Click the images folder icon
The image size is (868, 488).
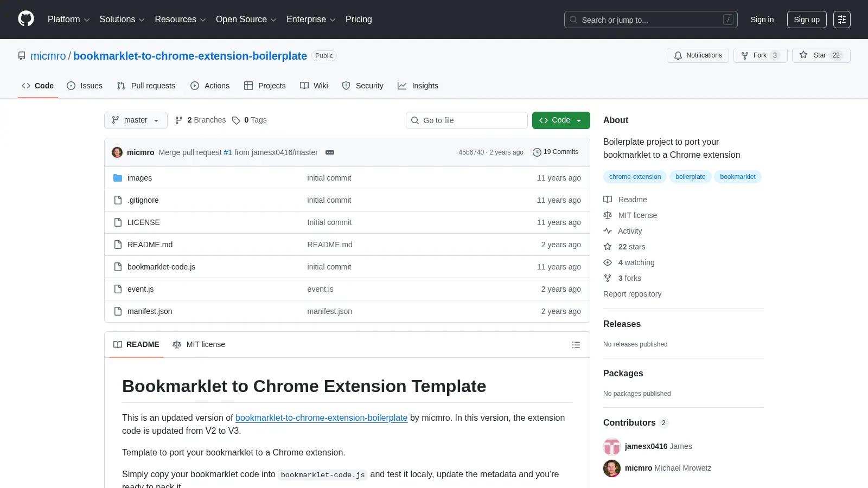tap(118, 178)
